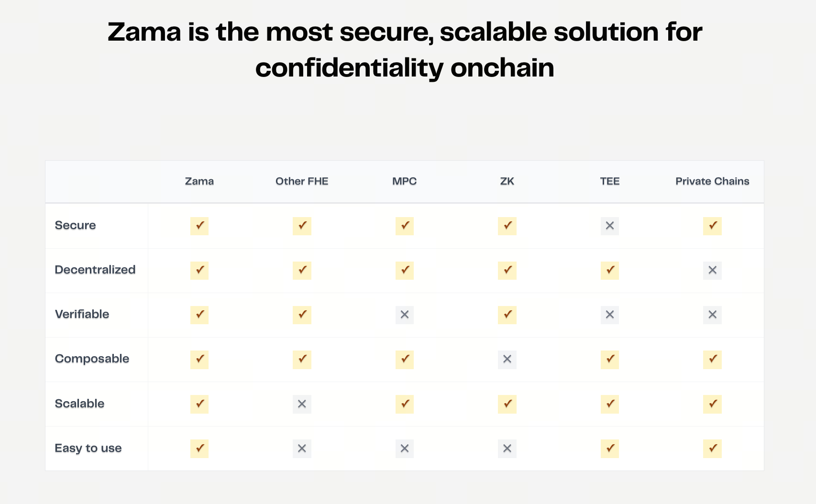Click the TEE Verifiable cross icon
The width and height of the screenshot is (816, 504).
click(609, 315)
